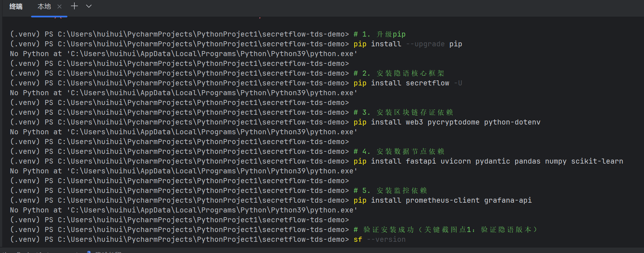Click 'No Python at' error under secretflow install

tap(183, 93)
